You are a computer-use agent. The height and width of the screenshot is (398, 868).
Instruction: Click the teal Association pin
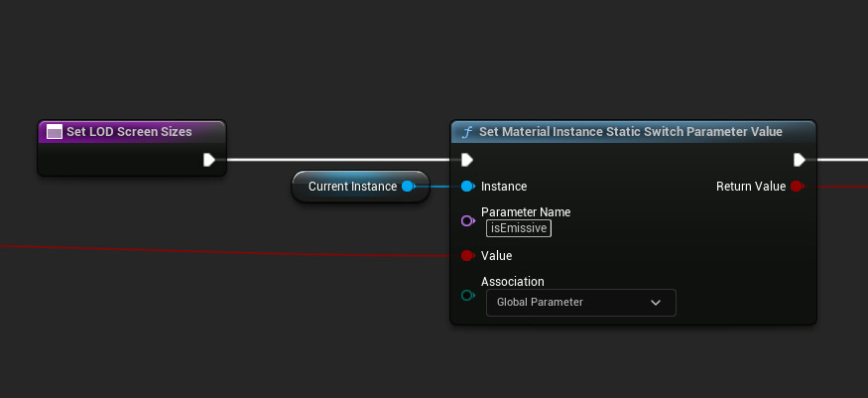(468, 296)
